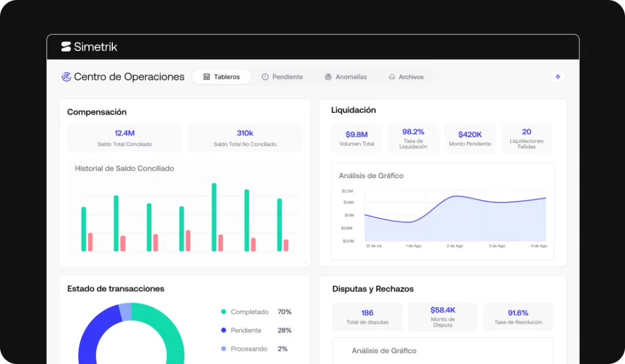
Task: Open the Anomalías tab
Action: (x=345, y=77)
